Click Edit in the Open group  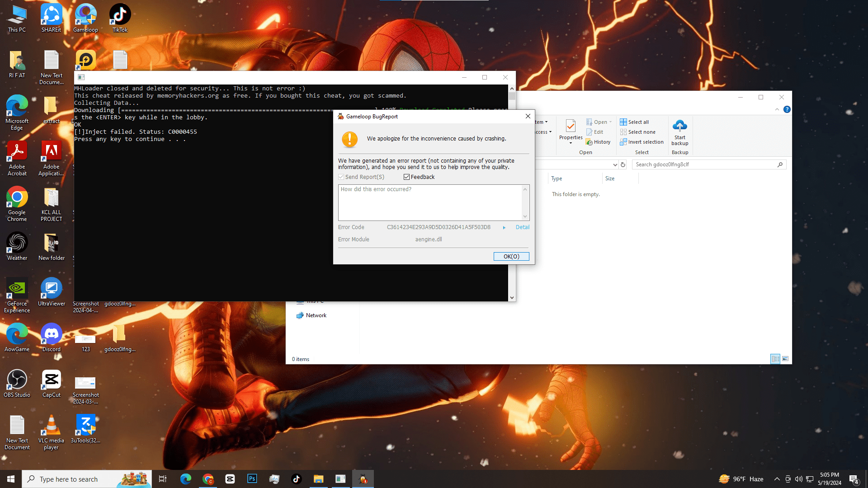pyautogui.click(x=594, y=132)
